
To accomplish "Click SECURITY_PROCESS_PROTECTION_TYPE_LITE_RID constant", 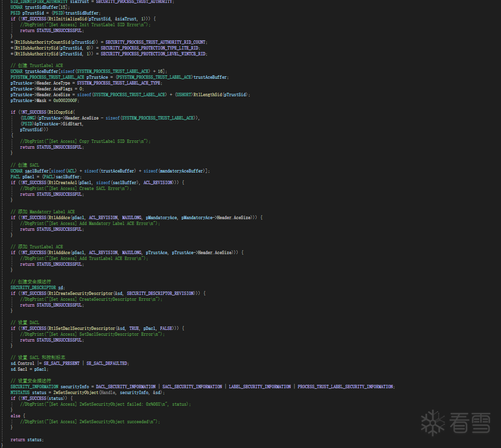I will [151, 48].
